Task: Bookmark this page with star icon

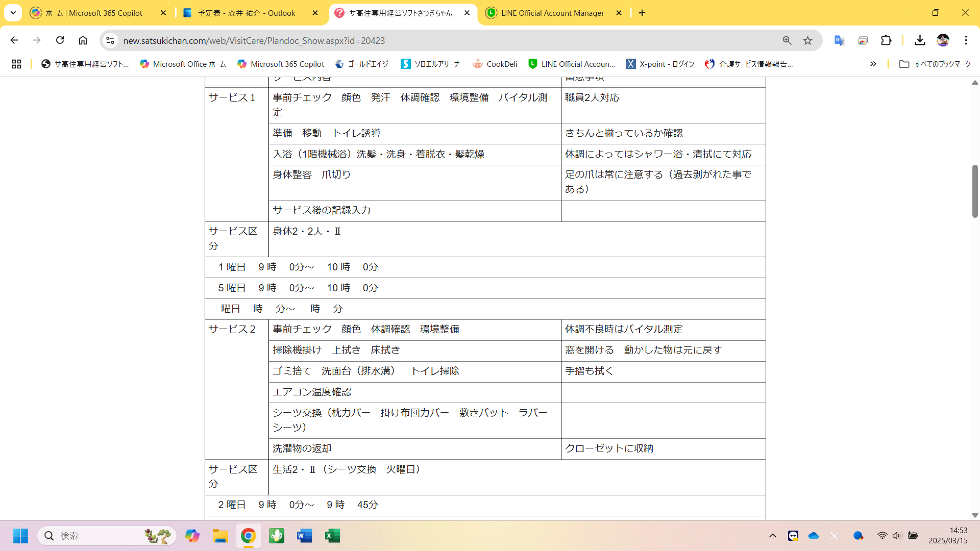Action: pos(807,40)
